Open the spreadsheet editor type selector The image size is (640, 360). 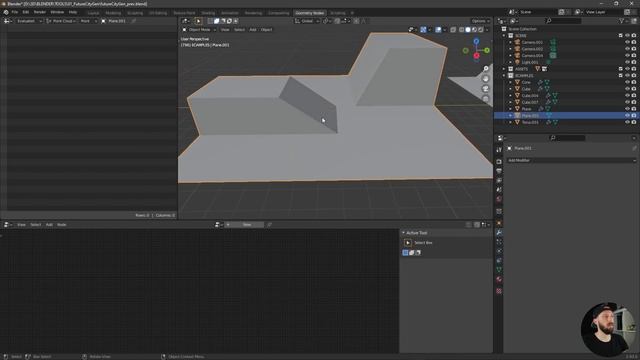coord(8,21)
